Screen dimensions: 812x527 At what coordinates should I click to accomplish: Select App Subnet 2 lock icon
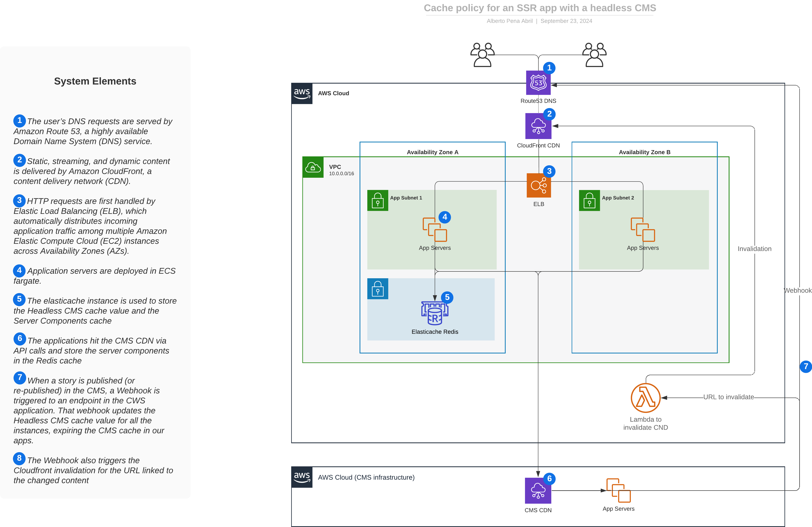(x=589, y=200)
